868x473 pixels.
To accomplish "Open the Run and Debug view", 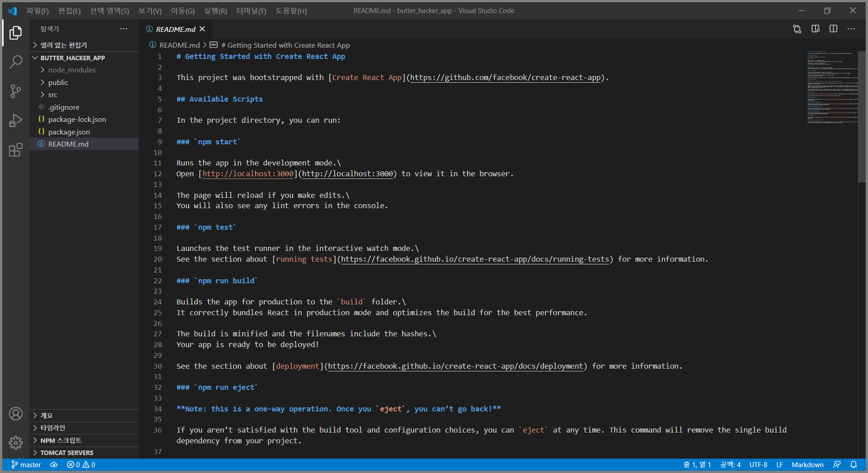I will pyautogui.click(x=16, y=120).
